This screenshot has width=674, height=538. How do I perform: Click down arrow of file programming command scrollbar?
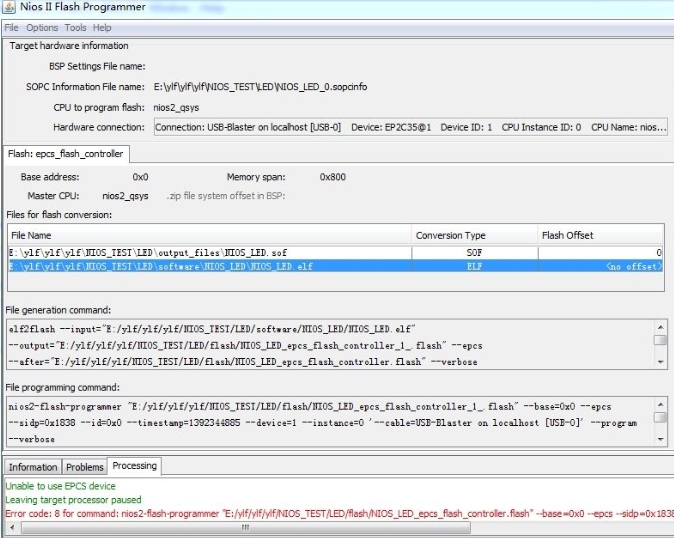tap(661, 439)
